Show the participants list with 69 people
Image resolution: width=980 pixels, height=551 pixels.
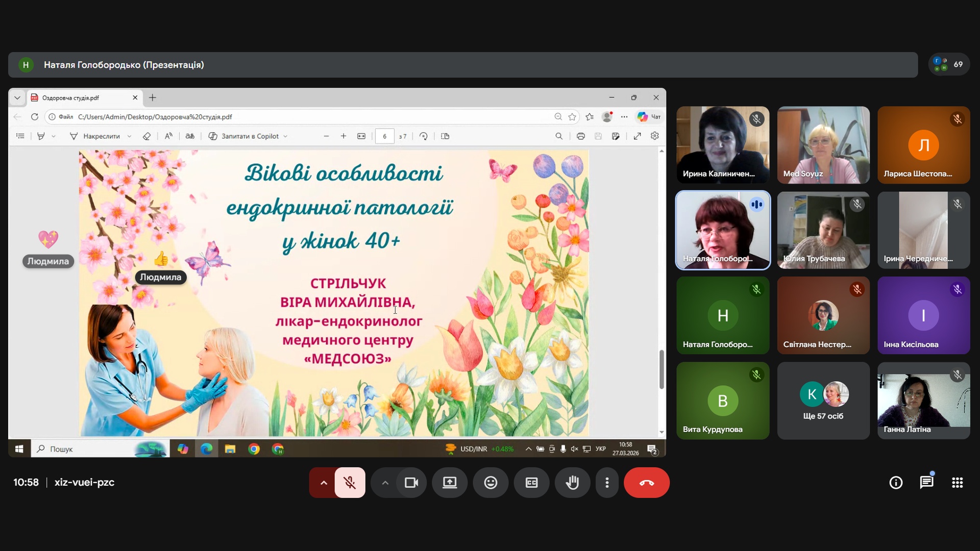pyautogui.click(x=949, y=65)
